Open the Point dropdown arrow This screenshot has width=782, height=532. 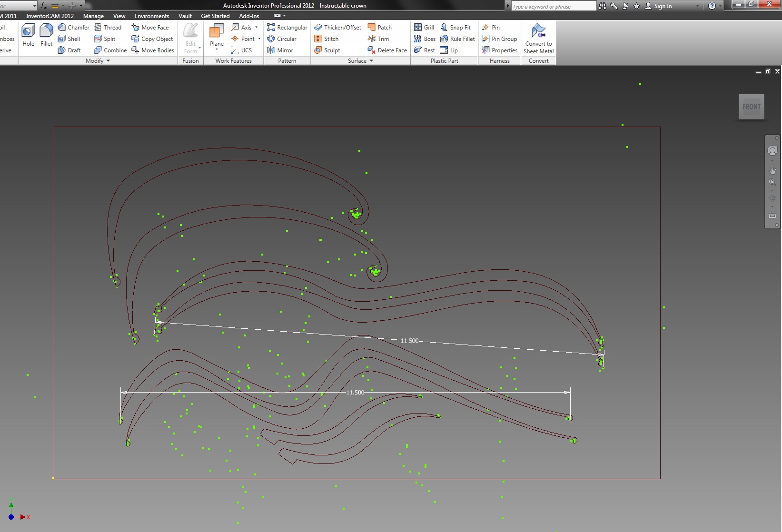pos(259,39)
